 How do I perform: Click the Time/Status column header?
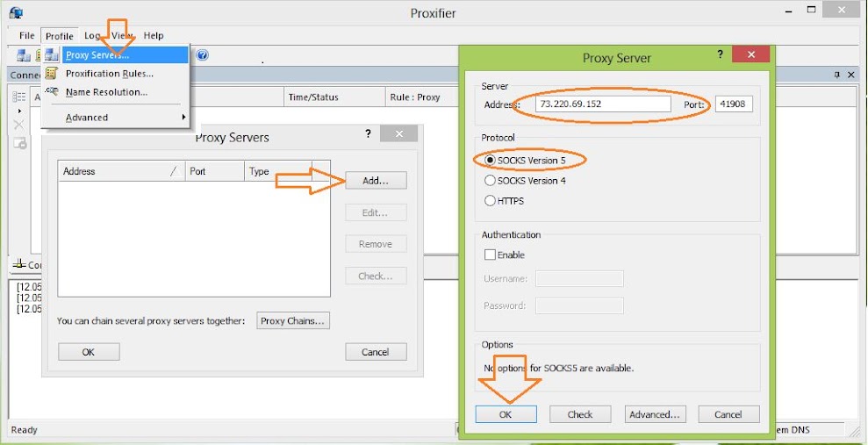pos(334,97)
